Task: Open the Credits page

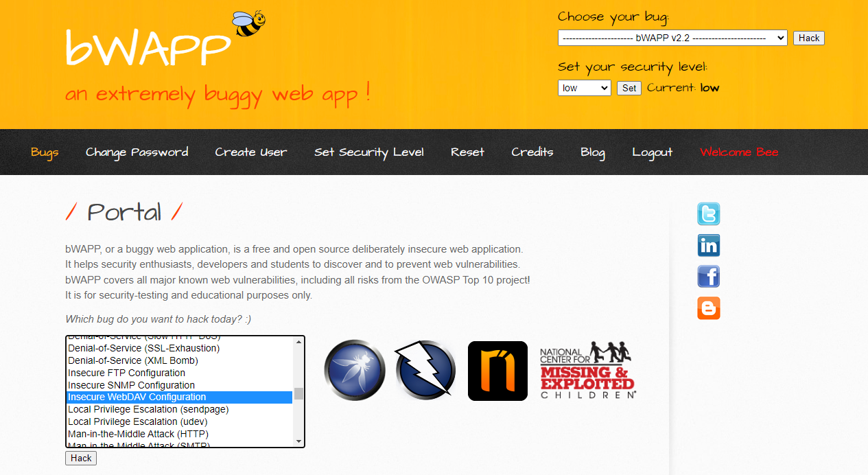Action: 532,152
